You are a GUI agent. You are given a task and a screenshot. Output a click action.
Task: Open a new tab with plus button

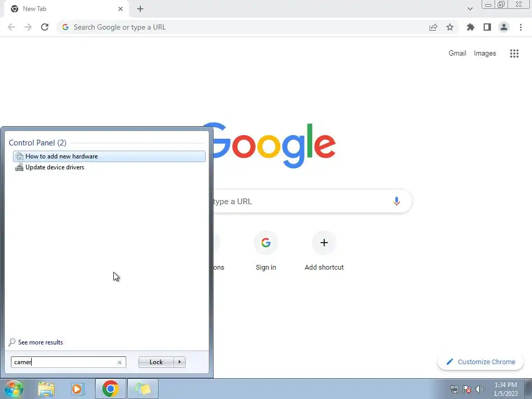tap(140, 9)
